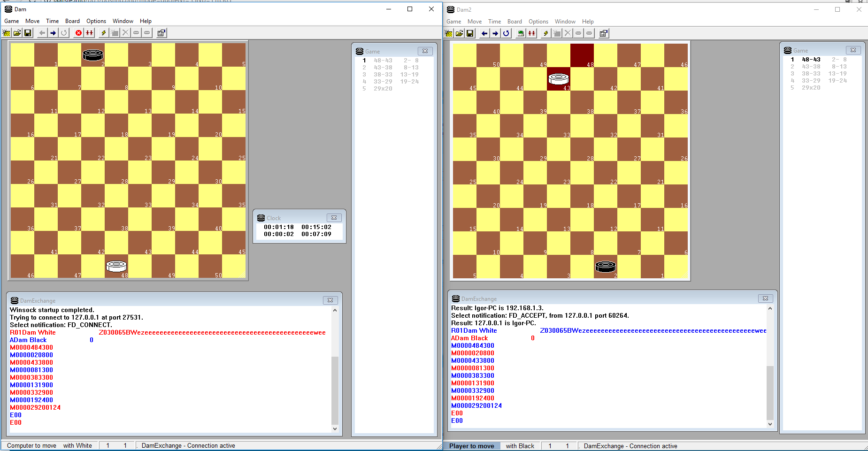The width and height of the screenshot is (868, 451).
Task: Step forward a move with the blue arrow icon
Action: click(x=53, y=32)
